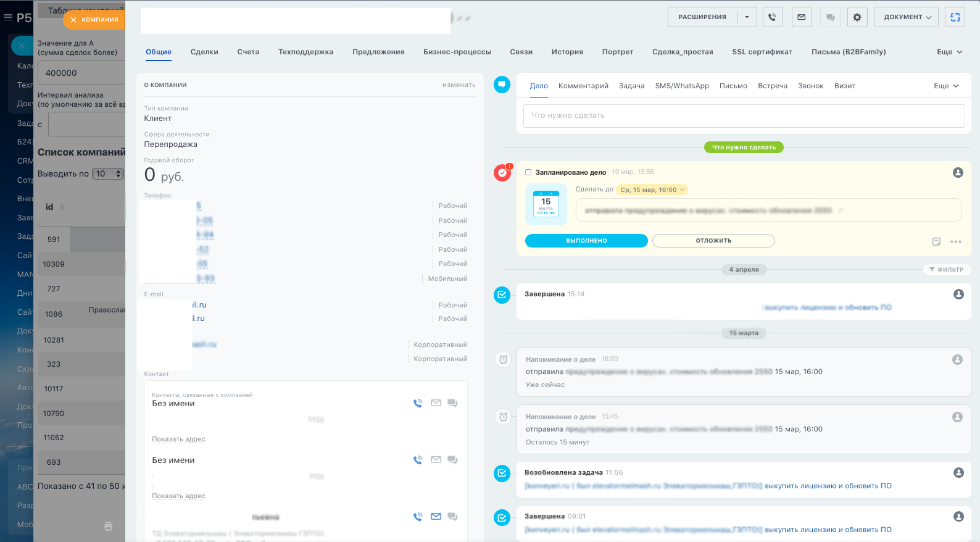
Task: Click the envelope email icon in top toolbar
Action: 801,17
